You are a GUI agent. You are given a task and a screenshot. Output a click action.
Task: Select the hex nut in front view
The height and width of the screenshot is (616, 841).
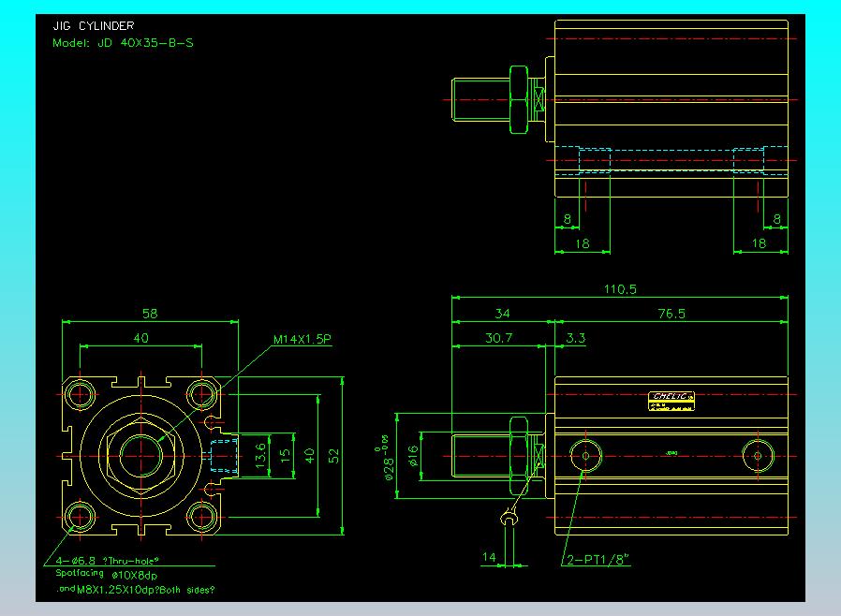pos(141,456)
